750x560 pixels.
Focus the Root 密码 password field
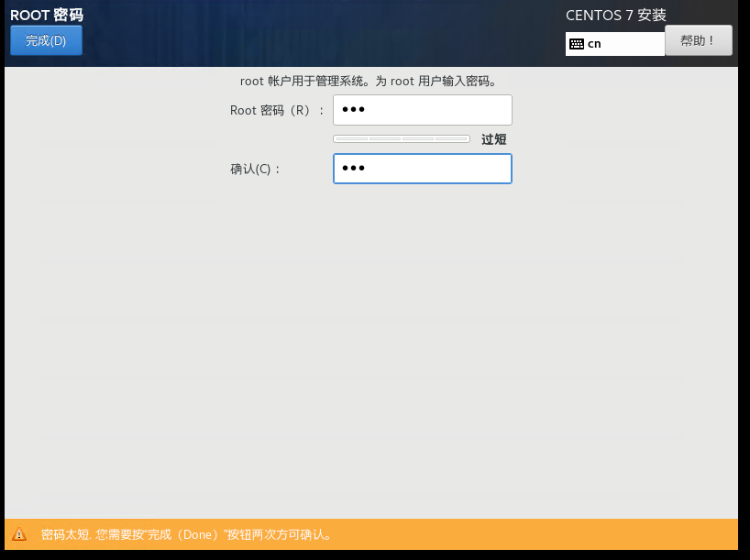pyautogui.click(x=423, y=110)
